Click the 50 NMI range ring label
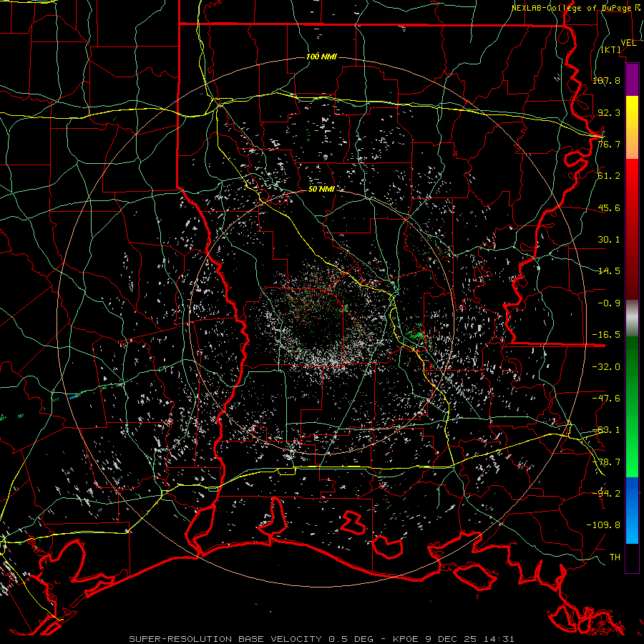The image size is (644, 644). pyautogui.click(x=321, y=190)
